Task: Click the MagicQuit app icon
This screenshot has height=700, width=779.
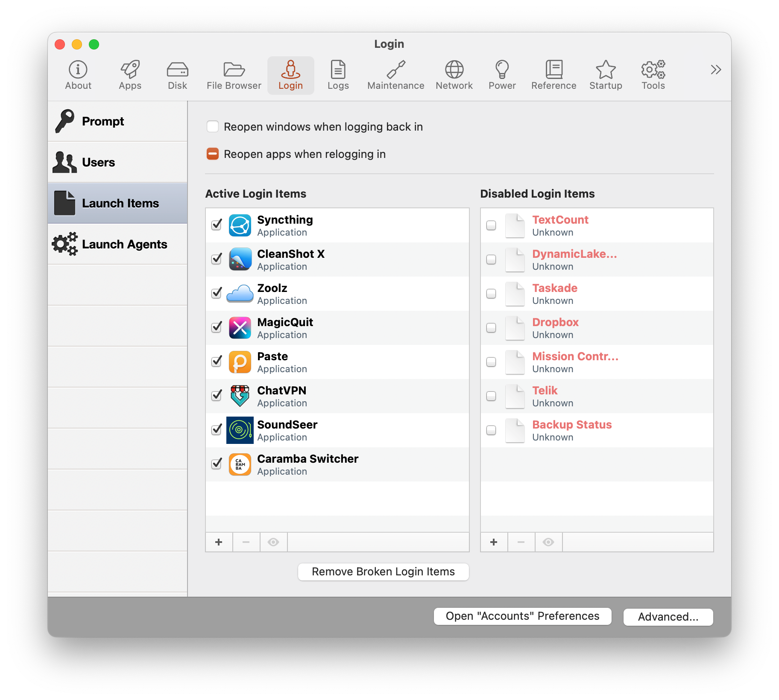Action: pos(240,328)
